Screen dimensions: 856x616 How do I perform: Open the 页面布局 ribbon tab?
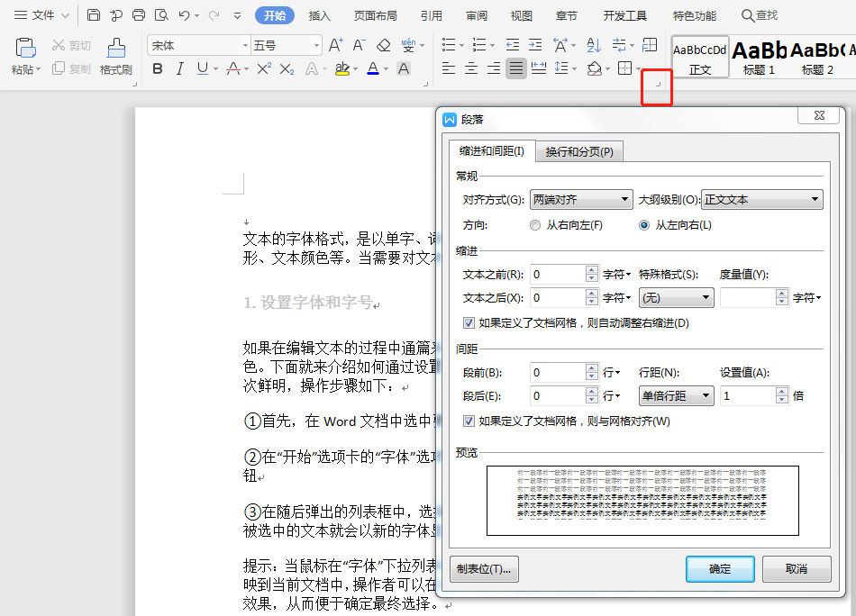[x=376, y=16]
